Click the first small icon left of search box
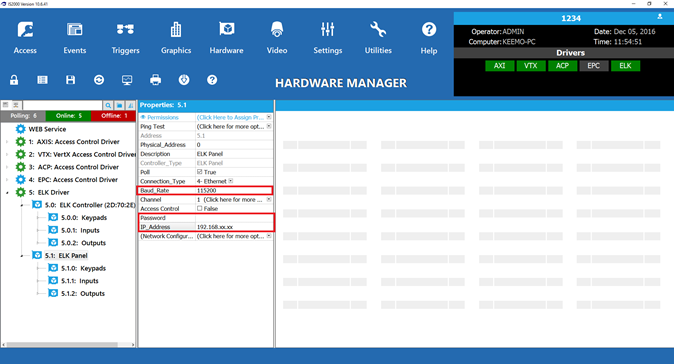 point(6,105)
